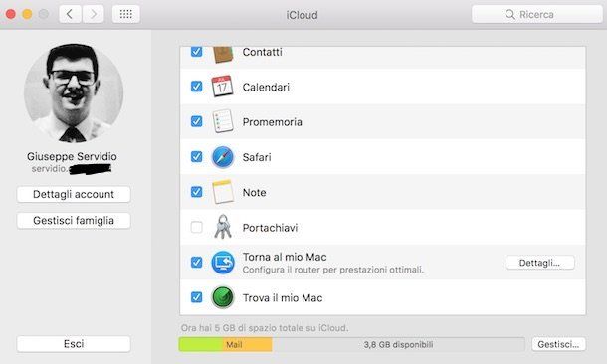Click Gestisci famiglia button
Screen dimensions: 607x364
(74, 221)
